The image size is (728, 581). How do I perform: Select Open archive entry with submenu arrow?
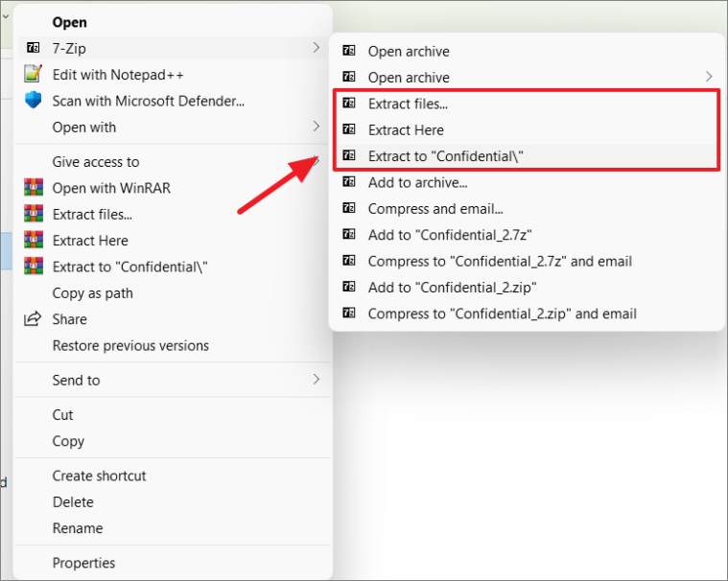click(527, 77)
